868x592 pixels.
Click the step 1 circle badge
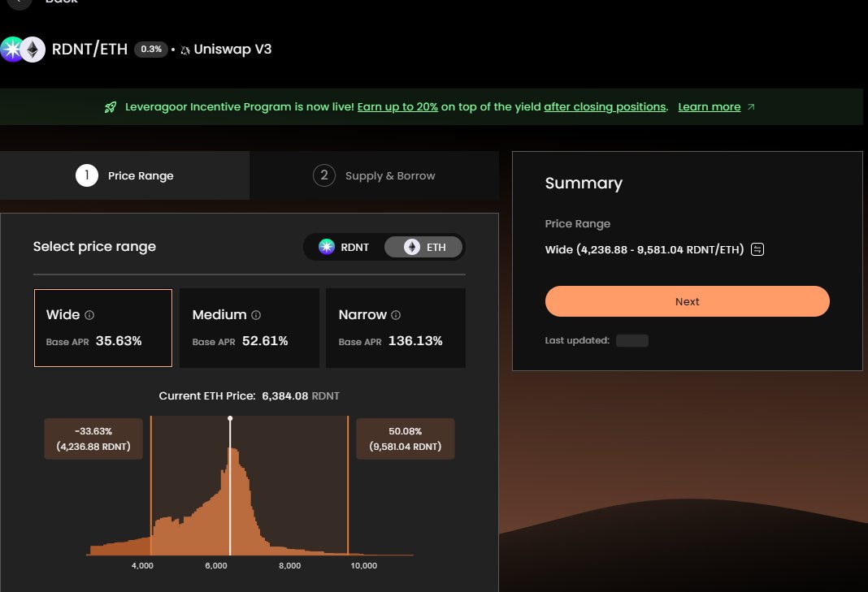87,175
